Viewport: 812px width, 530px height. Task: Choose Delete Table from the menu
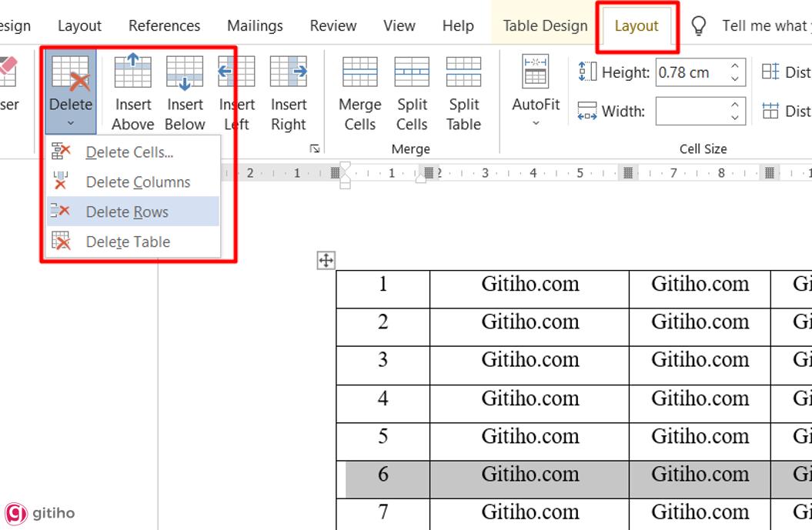133,242
